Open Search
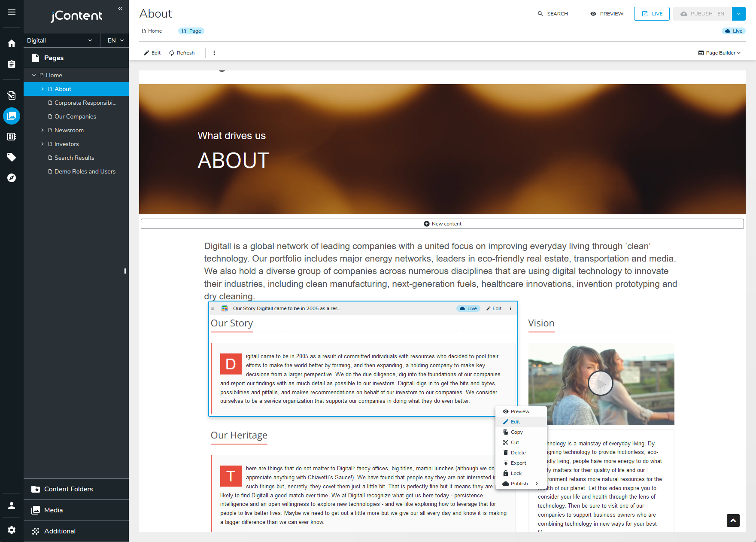Viewport: 756px width, 542px height. [x=553, y=14]
